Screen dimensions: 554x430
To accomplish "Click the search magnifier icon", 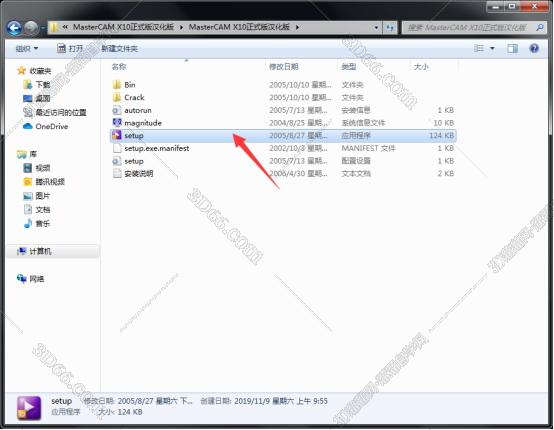I will [x=540, y=27].
